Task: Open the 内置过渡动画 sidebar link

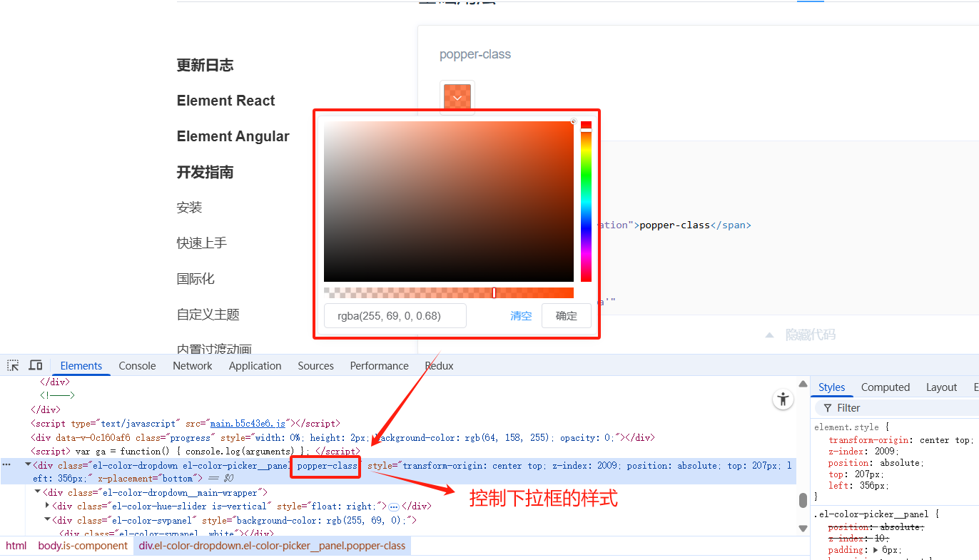Action: [214, 349]
